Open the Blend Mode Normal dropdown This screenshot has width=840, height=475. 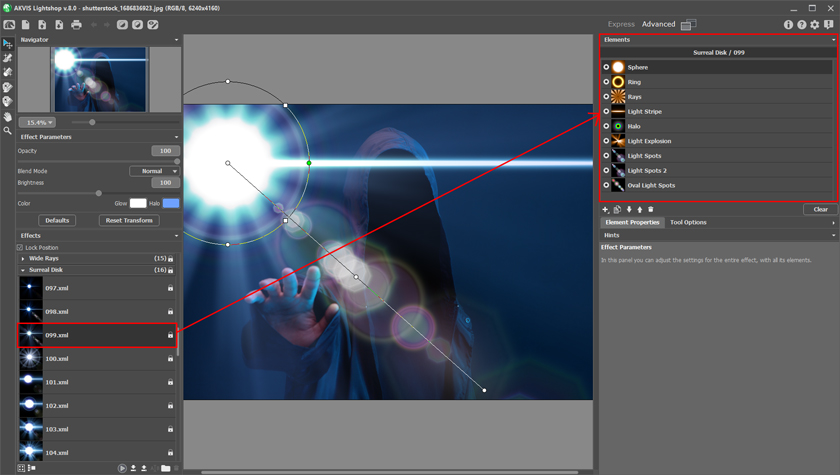tap(154, 171)
